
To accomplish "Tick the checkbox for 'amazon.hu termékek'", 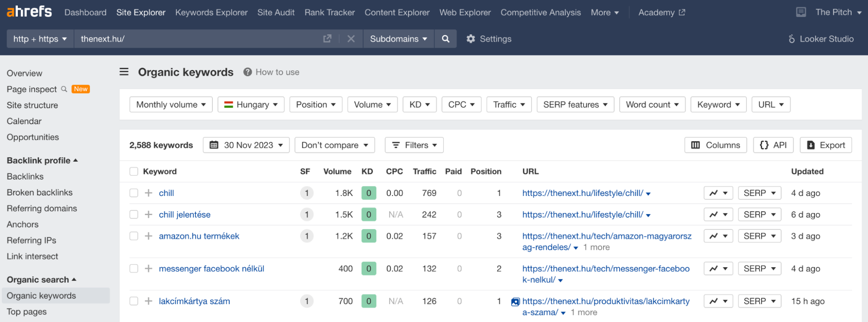I will [134, 236].
